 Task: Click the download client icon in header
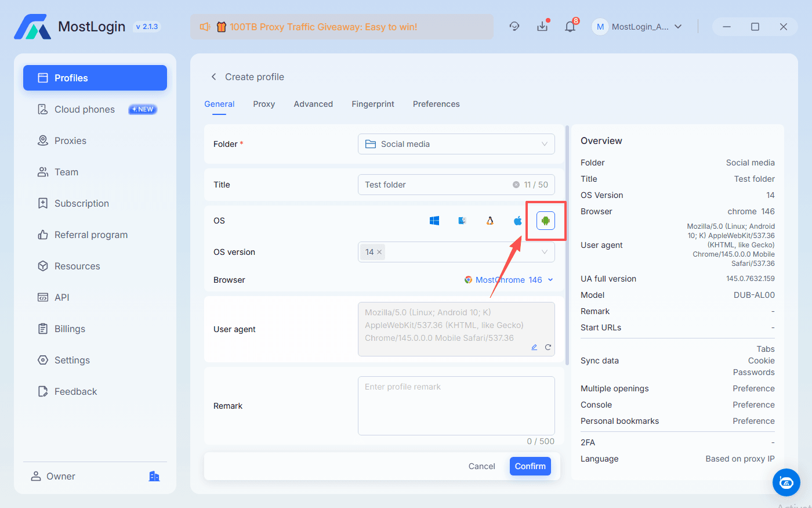(542, 26)
